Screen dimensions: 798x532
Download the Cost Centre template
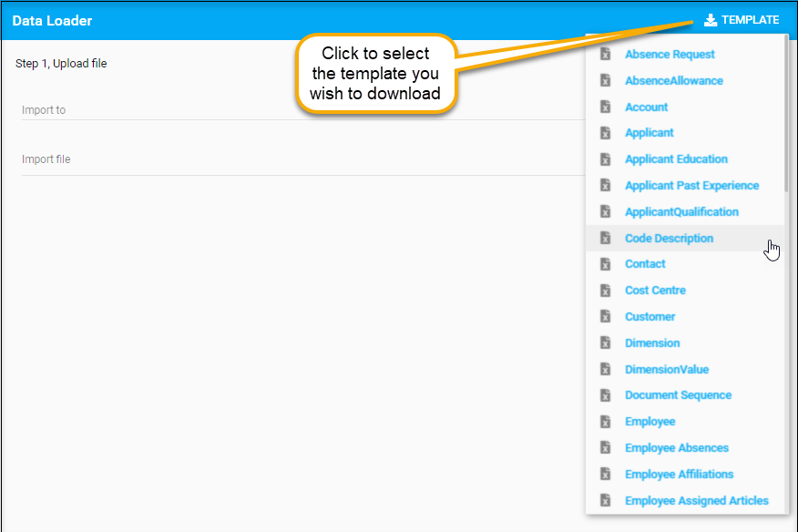pos(655,291)
